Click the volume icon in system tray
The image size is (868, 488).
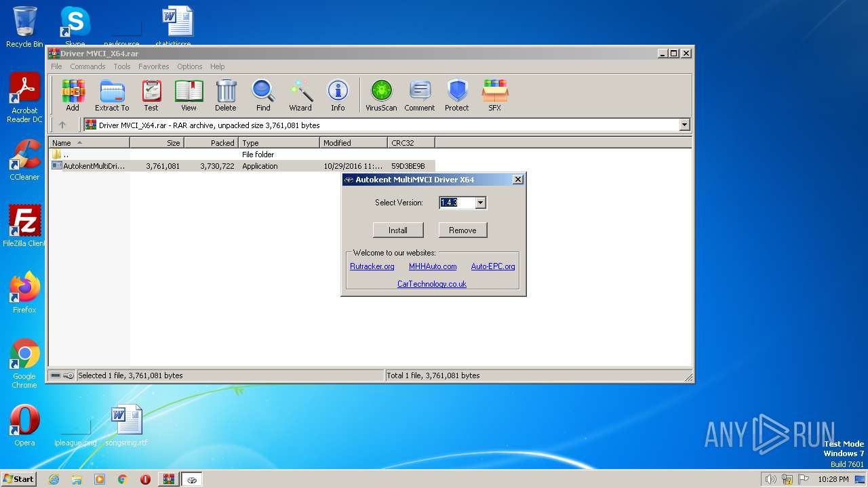tap(770, 479)
